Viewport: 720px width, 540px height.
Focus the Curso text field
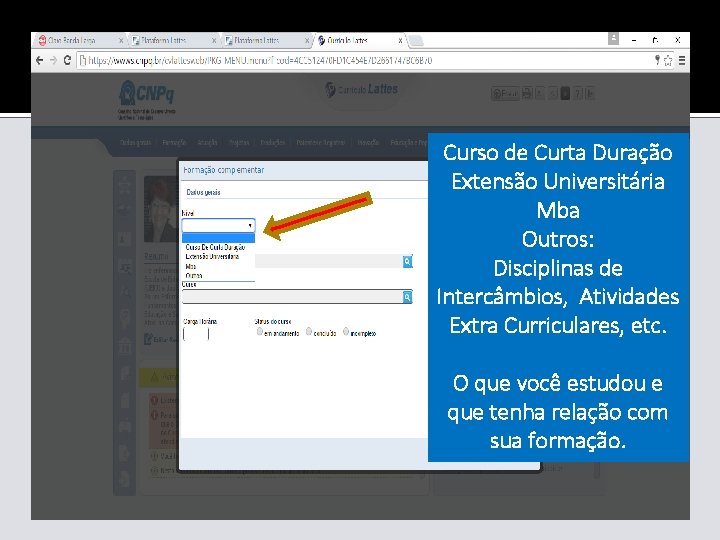point(292,297)
